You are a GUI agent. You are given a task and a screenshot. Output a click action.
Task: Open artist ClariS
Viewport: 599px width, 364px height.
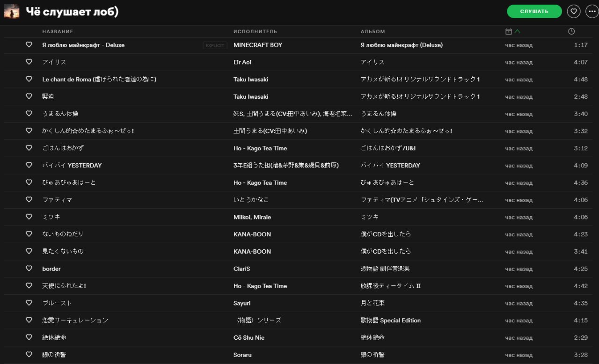[x=242, y=269]
